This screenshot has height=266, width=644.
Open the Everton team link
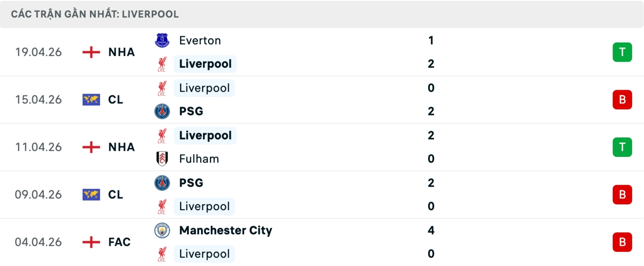[200, 40]
